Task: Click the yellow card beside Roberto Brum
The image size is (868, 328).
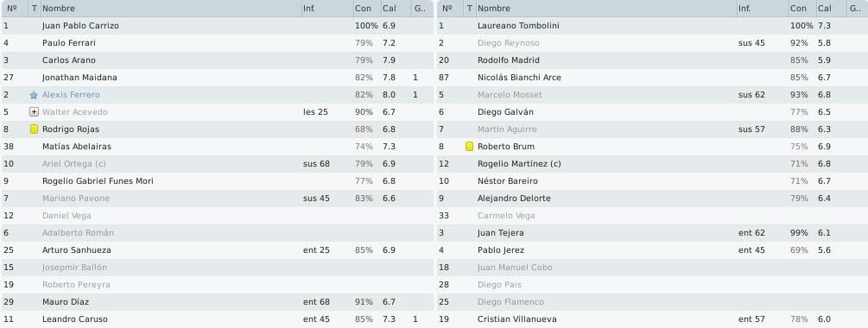Action: (x=470, y=147)
